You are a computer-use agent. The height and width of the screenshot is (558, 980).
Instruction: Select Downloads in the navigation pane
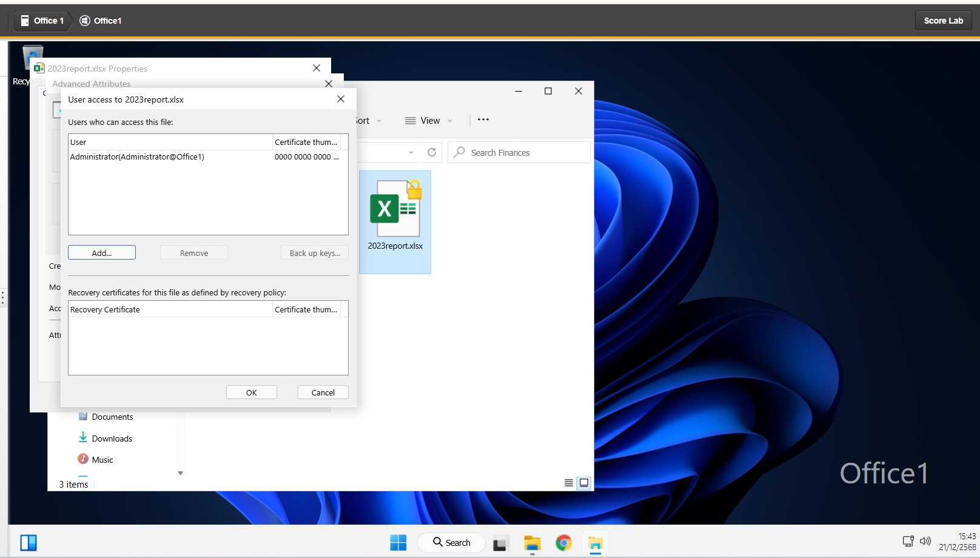coord(112,439)
